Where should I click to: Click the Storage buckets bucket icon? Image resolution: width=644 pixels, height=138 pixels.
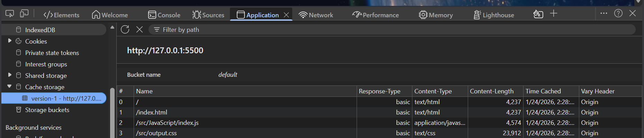19,109
